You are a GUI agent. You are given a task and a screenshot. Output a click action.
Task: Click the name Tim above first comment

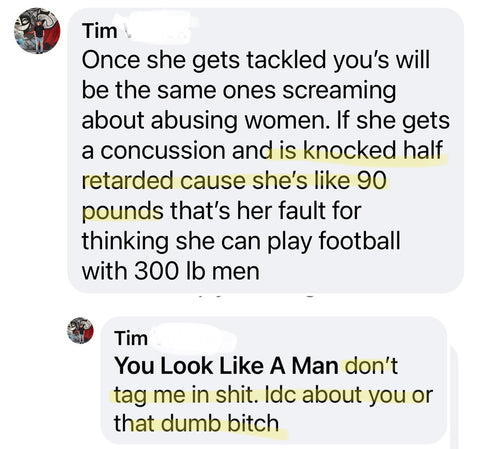[100, 31]
